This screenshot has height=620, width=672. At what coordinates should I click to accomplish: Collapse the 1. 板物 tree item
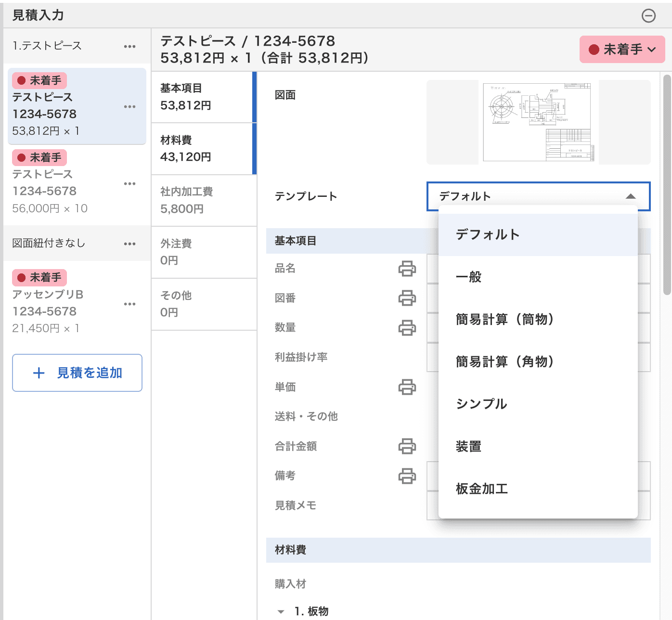tap(281, 611)
